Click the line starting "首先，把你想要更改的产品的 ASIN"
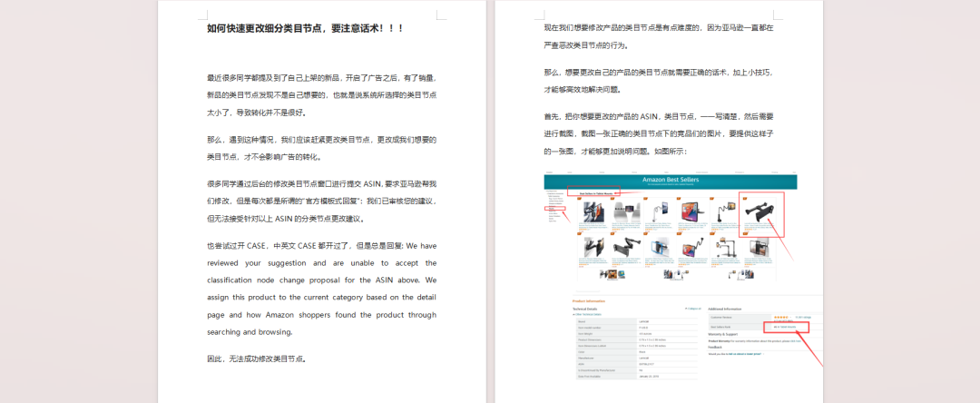 (659, 116)
